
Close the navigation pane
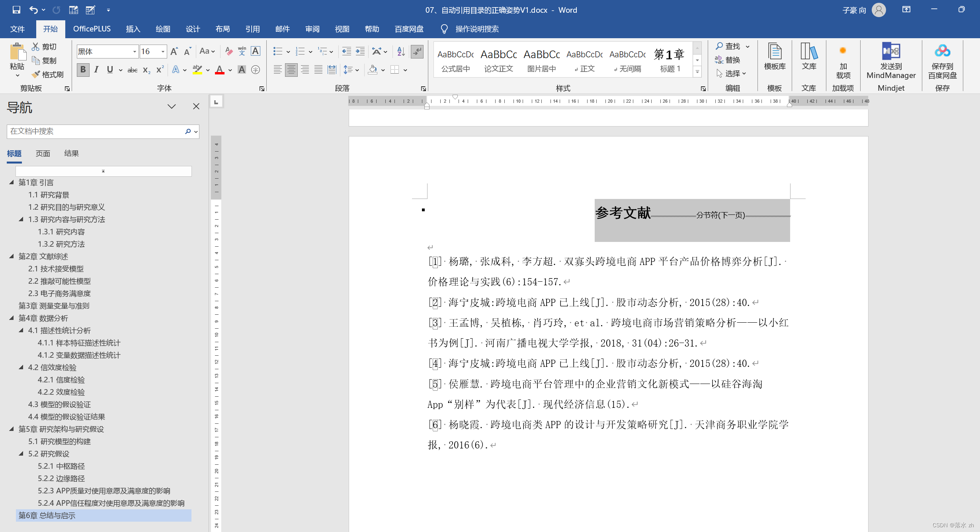[196, 106]
